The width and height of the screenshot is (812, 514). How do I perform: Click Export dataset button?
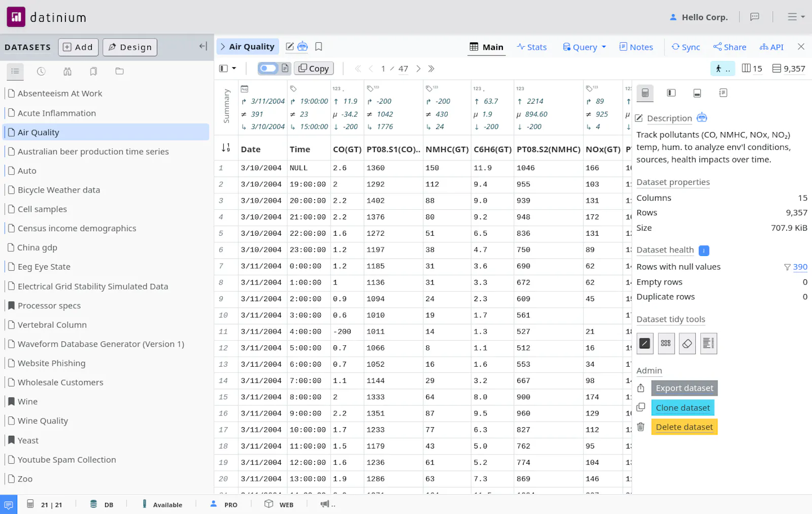coord(684,388)
